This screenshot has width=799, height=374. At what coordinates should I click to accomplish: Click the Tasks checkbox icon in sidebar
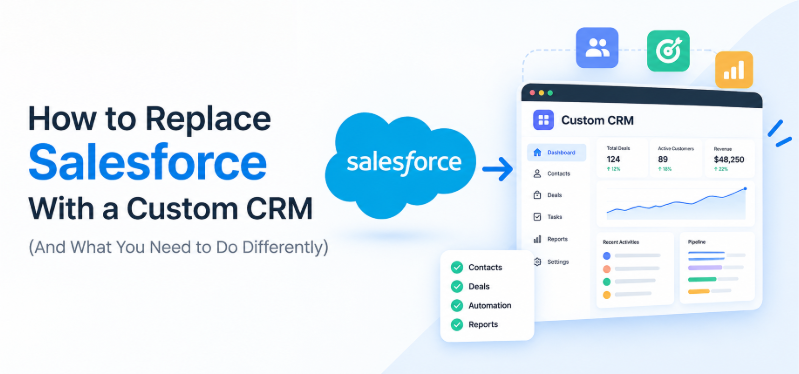tap(537, 217)
